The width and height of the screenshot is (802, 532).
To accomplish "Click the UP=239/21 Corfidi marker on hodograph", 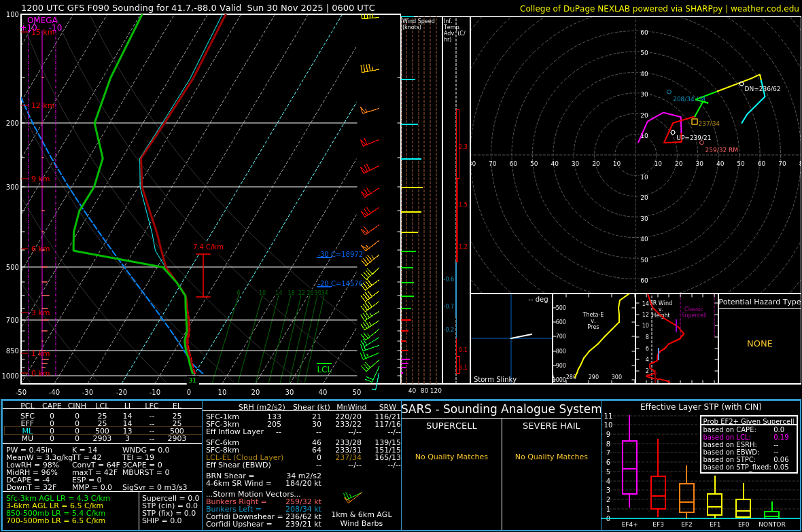I will (x=673, y=132).
